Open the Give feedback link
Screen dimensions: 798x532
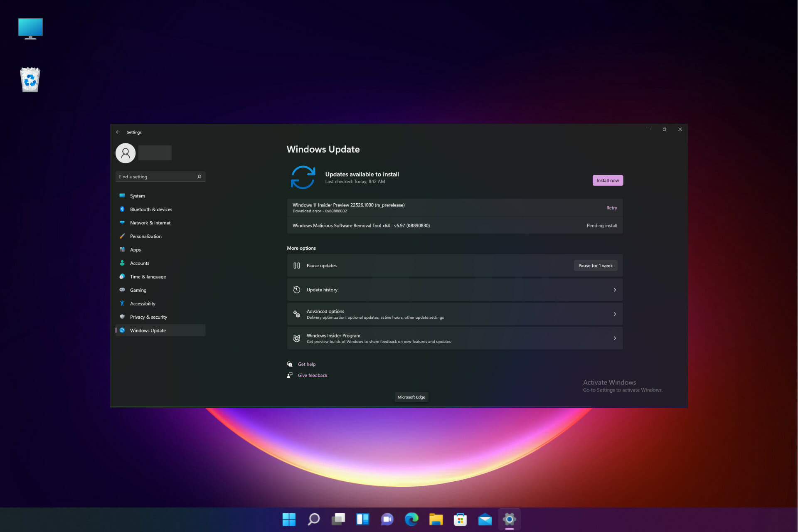(x=313, y=375)
